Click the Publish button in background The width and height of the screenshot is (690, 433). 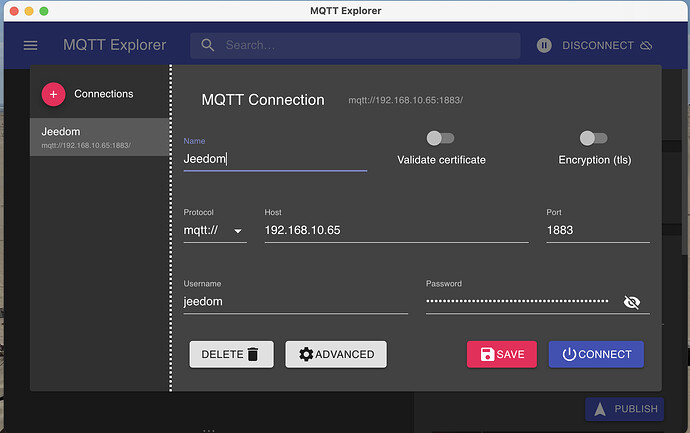click(624, 409)
